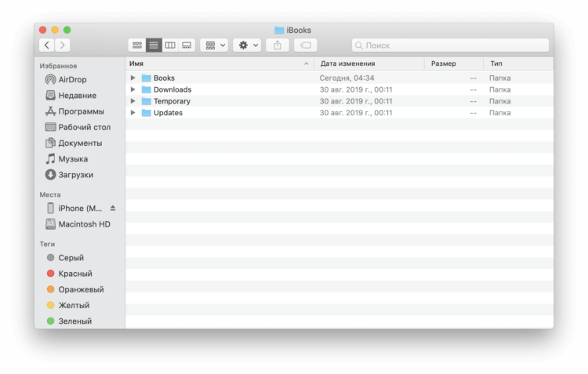The width and height of the screenshot is (588, 374).
Task: Click the Места sidebar section heading
Action: tap(50, 194)
